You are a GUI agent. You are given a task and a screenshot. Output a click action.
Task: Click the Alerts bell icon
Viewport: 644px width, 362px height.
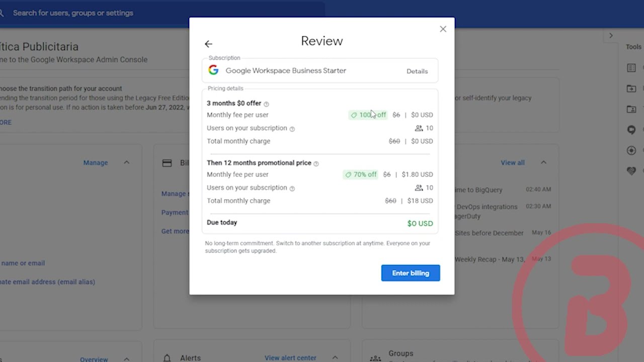coord(167,358)
